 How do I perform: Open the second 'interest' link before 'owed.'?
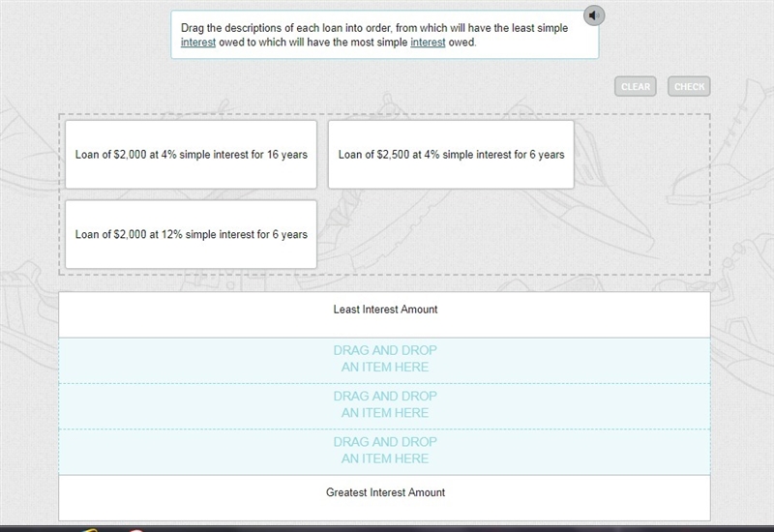(428, 43)
